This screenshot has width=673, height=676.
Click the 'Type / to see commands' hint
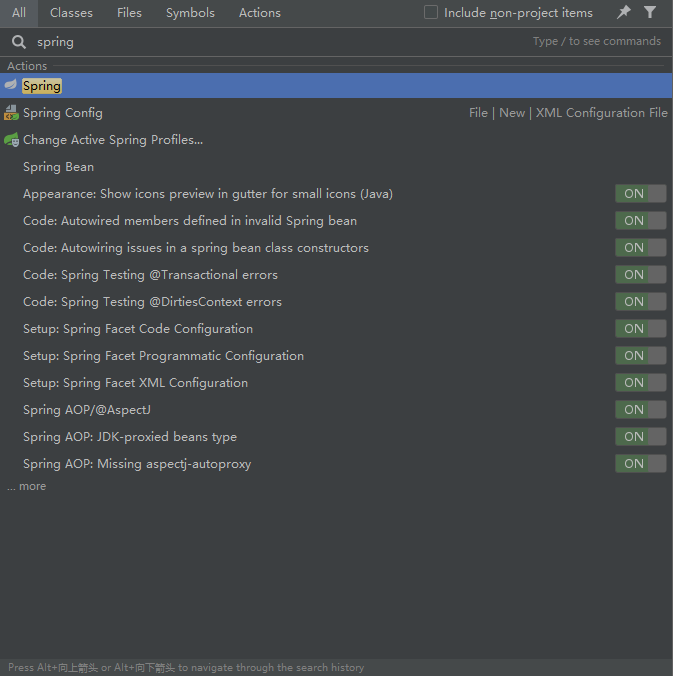[597, 41]
